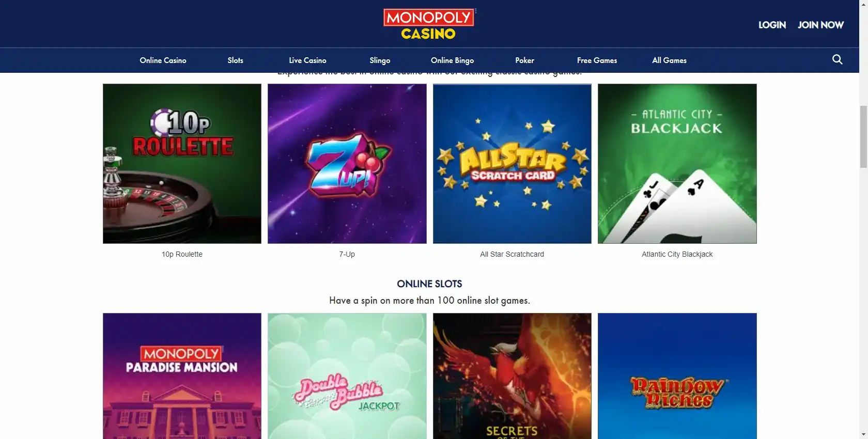Open the Rainbow Riches slot tile
Image resolution: width=868 pixels, height=439 pixels.
(x=677, y=376)
